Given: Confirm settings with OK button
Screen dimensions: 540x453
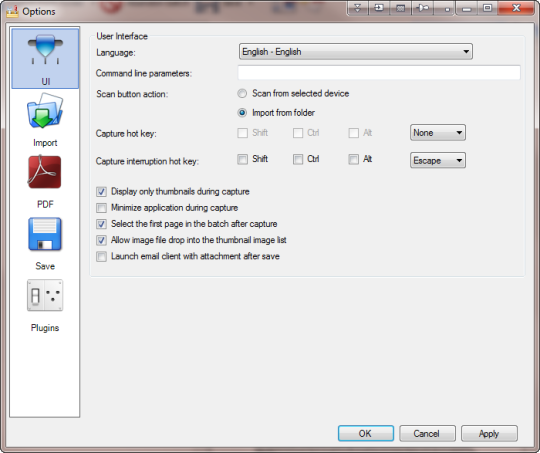Looking at the screenshot, I should (x=366, y=433).
